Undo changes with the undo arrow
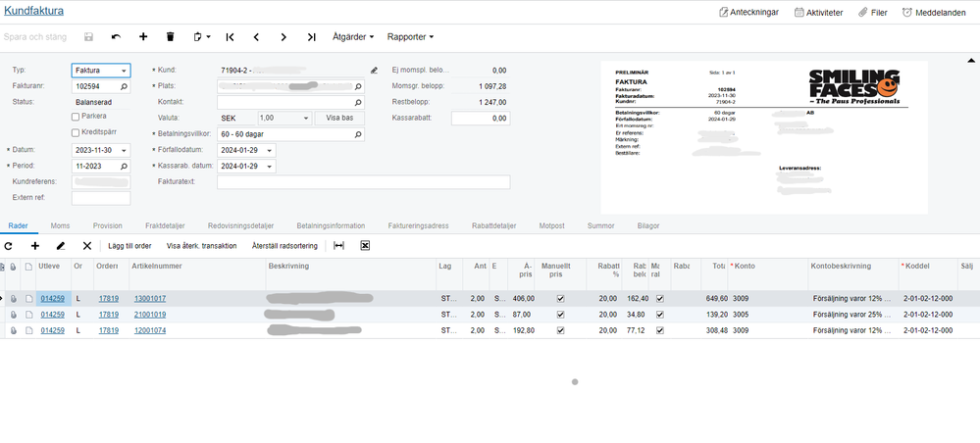 117,37
